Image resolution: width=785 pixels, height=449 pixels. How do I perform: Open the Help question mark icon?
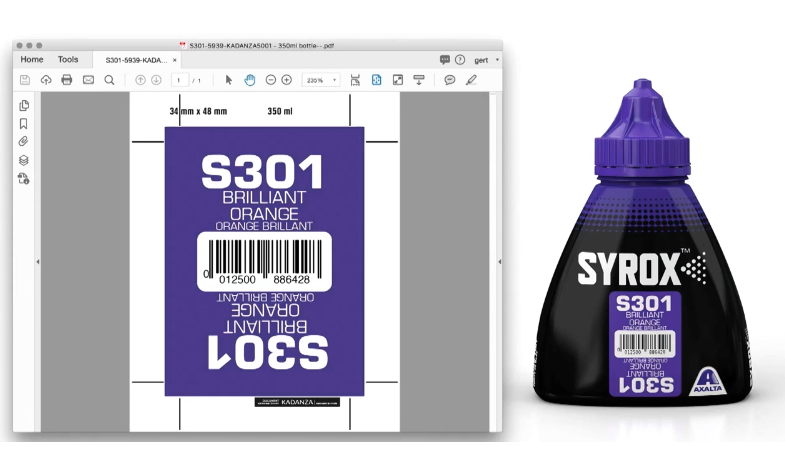(460, 60)
